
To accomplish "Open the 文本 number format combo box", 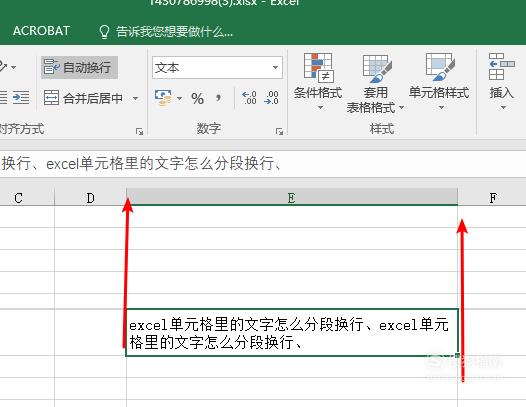I will (x=217, y=68).
